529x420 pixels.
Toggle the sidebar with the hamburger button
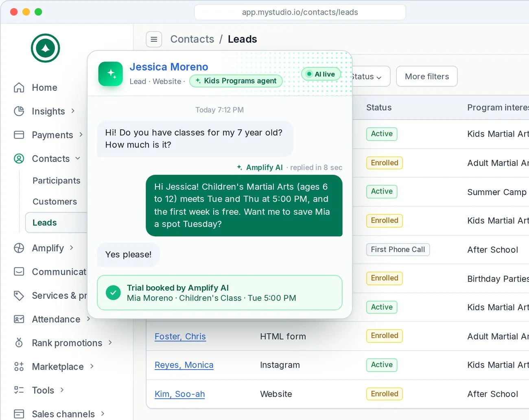pos(154,39)
